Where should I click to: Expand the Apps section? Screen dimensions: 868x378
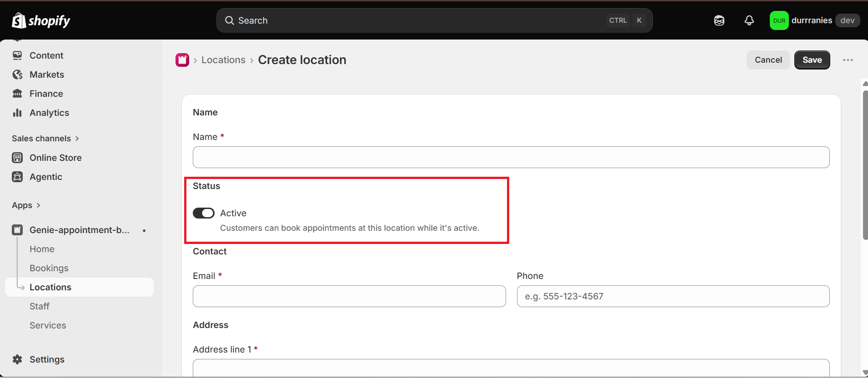(x=26, y=205)
